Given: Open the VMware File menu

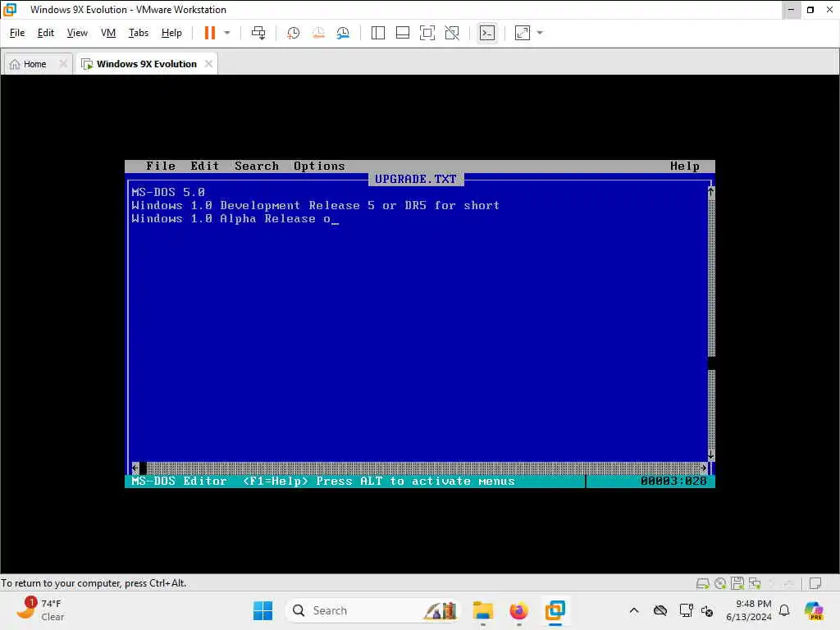Looking at the screenshot, I should pyautogui.click(x=17, y=33).
